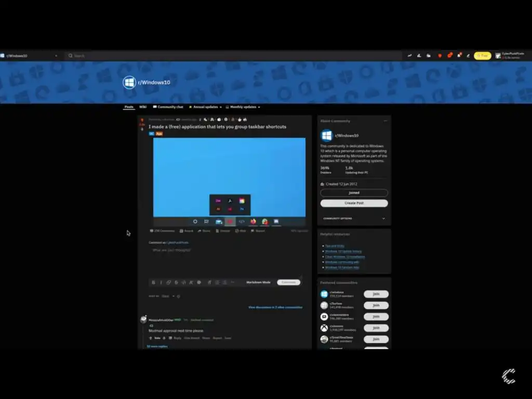Screen dimensions: 532x399
Task: Insert numbered list in comment editor
Action: [x=224, y=282]
